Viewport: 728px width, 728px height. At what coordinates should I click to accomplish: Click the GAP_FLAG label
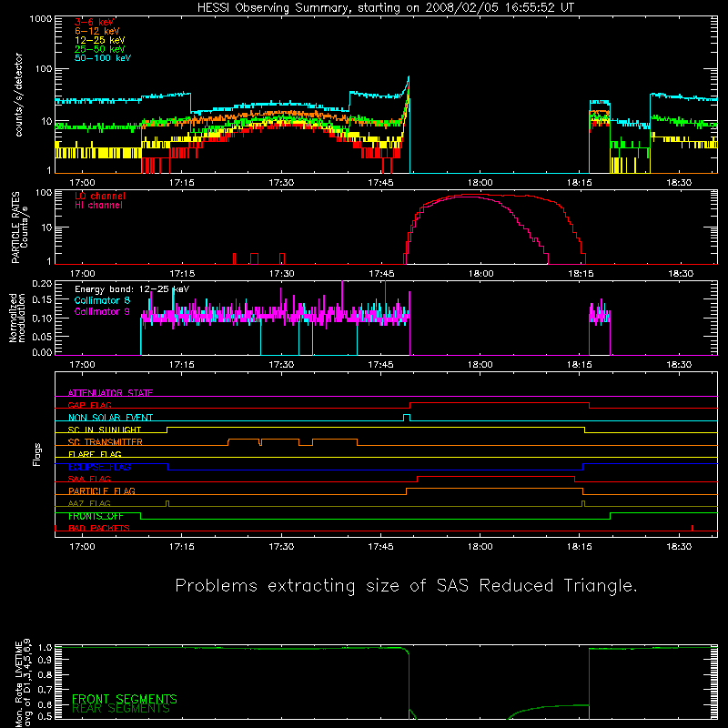pos(89,405)
